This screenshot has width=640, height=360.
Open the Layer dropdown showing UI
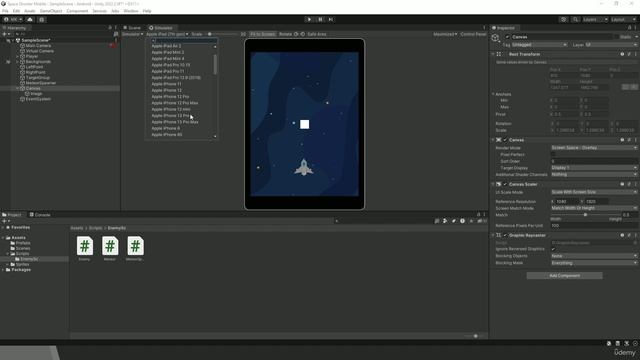point(611,45)
